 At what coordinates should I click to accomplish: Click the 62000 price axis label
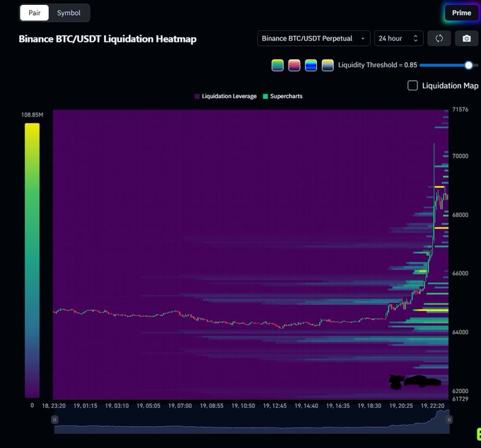coord(460,391)
